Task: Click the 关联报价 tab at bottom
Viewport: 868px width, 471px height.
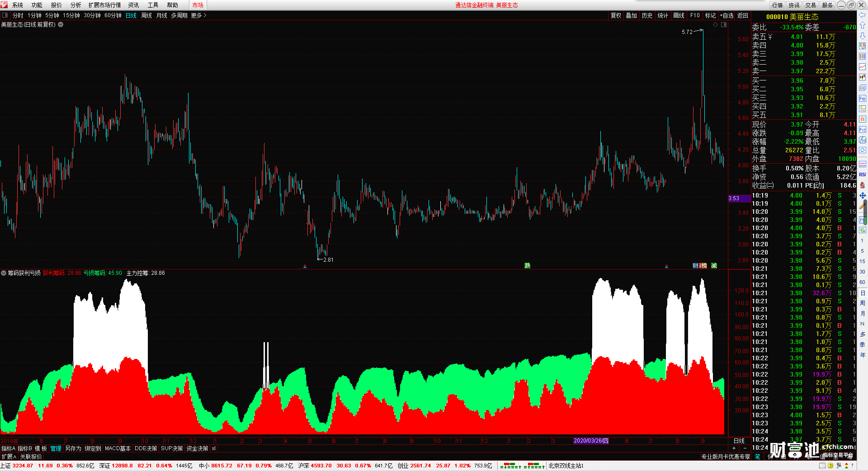Action: (x=31, y=457)
